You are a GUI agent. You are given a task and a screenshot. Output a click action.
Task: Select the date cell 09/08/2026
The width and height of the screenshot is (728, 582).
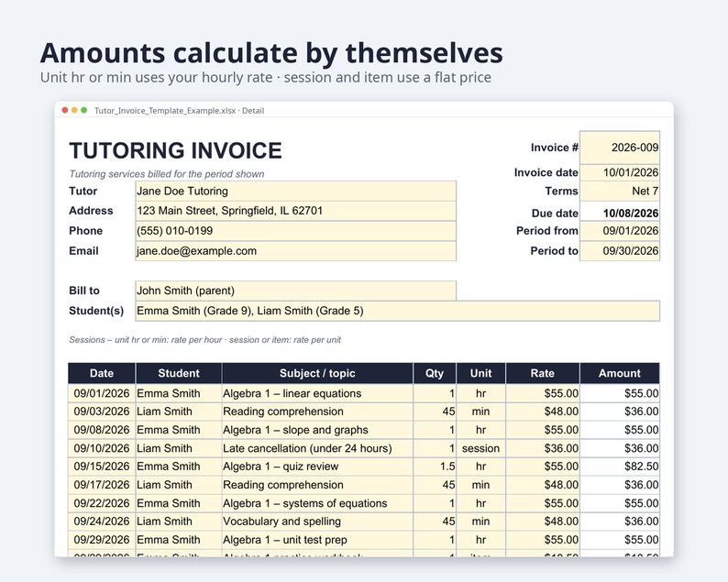point(102,430)
